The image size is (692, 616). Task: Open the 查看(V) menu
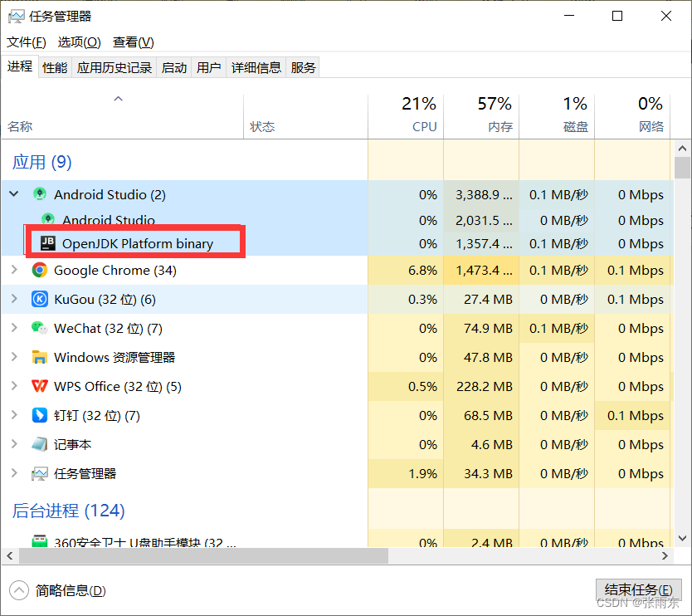point(134,42)
